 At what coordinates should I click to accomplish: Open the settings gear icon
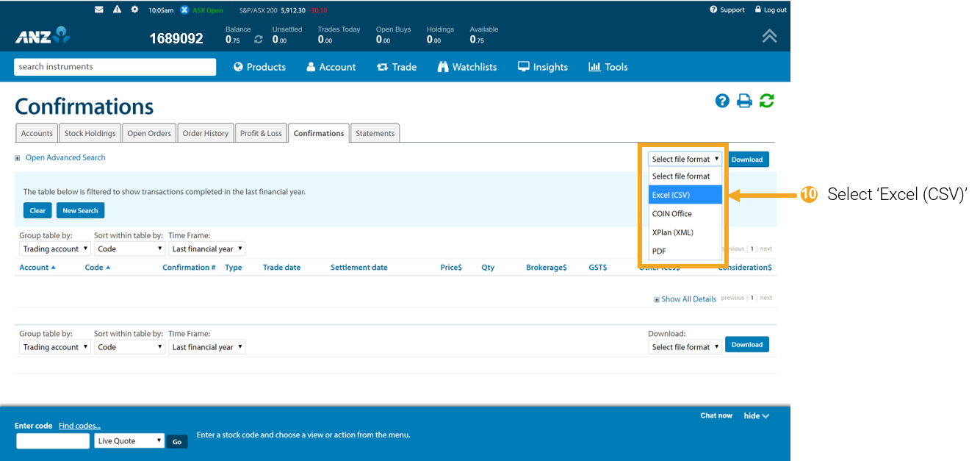tap(134, 10)
